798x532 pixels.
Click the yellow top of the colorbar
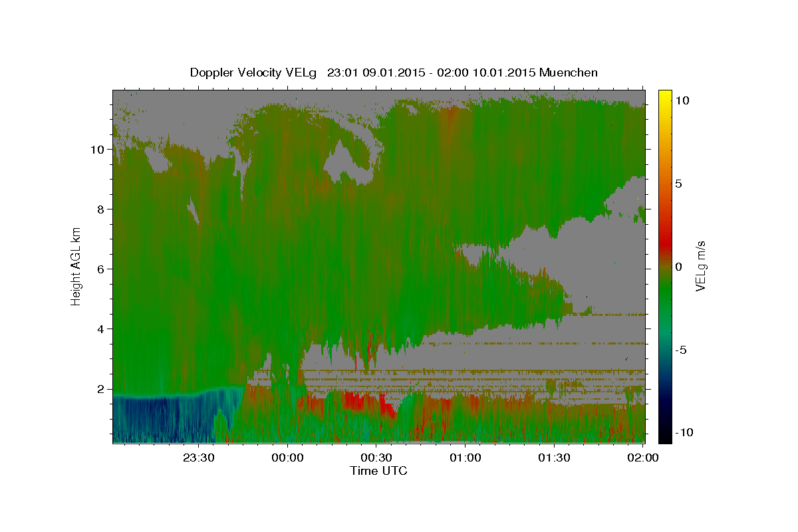point(664,96)
